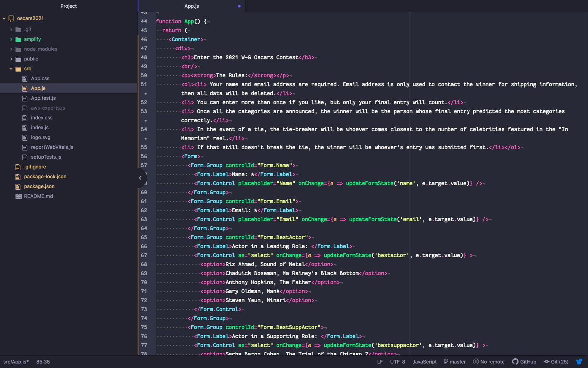Select the Project panel tab
The height and width of the screenshot is (368, 588).
tap(69, 6)
